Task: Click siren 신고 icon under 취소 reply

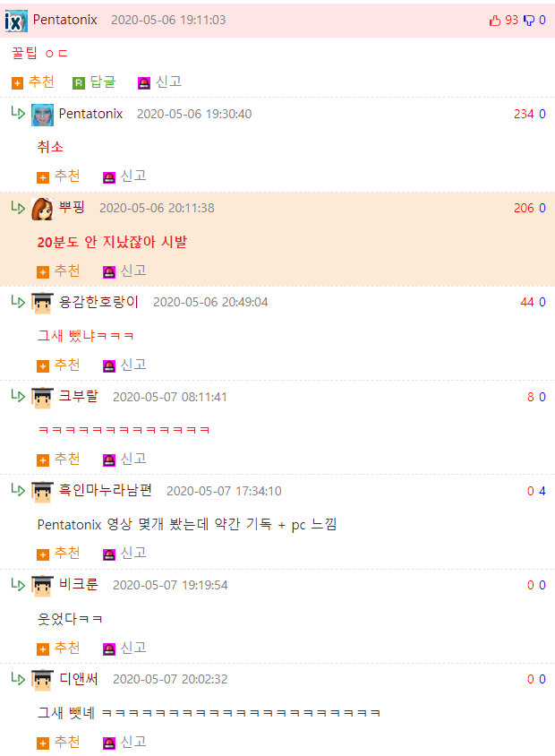Action: pos(109,177)
